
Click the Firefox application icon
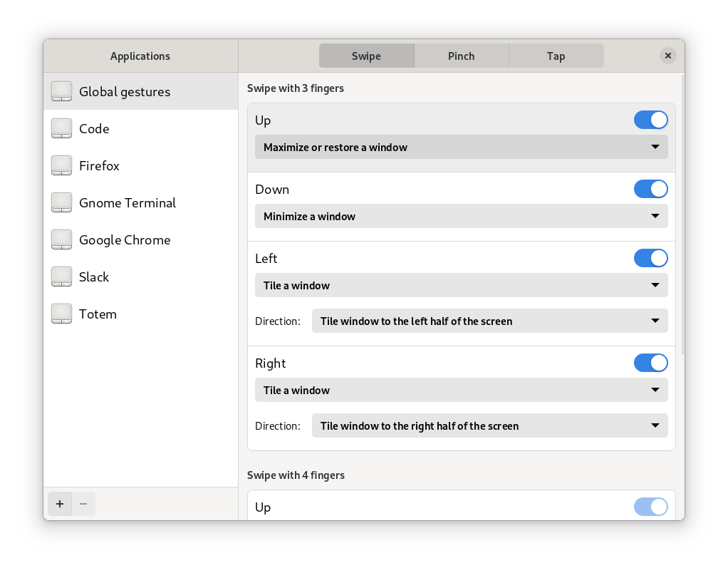coord(61,166)
